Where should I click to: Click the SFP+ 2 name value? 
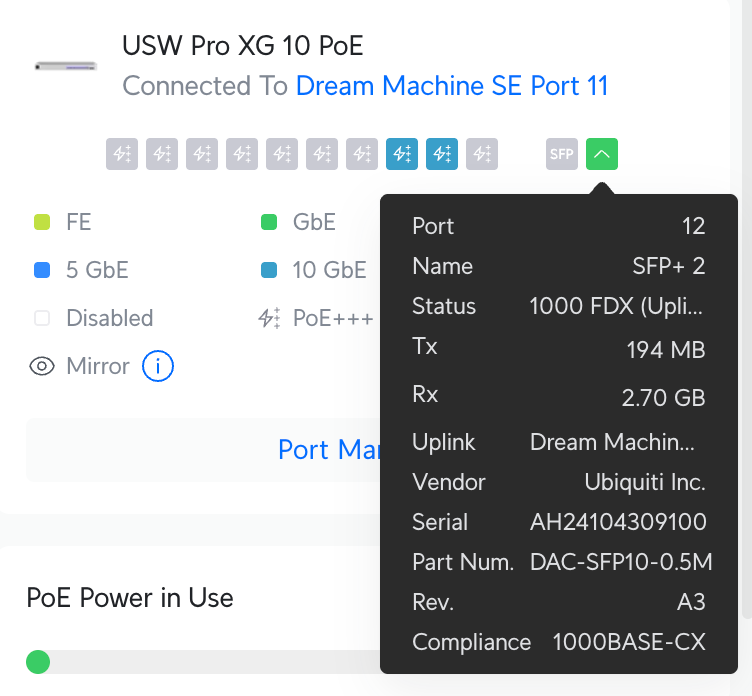pos(669,266)
